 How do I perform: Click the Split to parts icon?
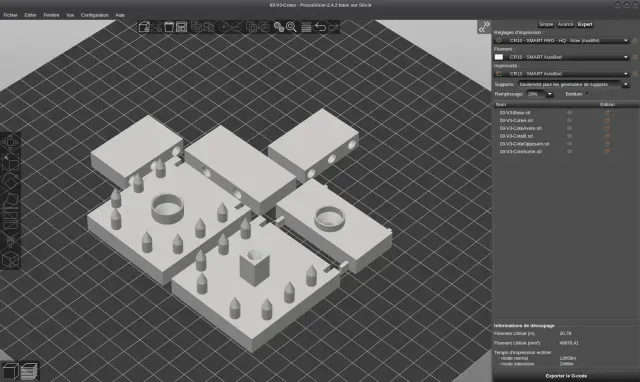264,27
